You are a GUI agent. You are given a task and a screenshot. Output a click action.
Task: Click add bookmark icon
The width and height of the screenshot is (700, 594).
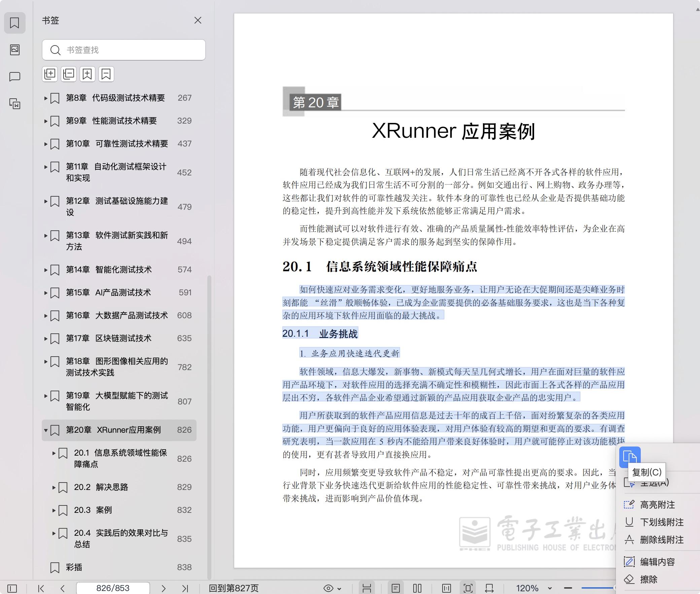(87, 74)
